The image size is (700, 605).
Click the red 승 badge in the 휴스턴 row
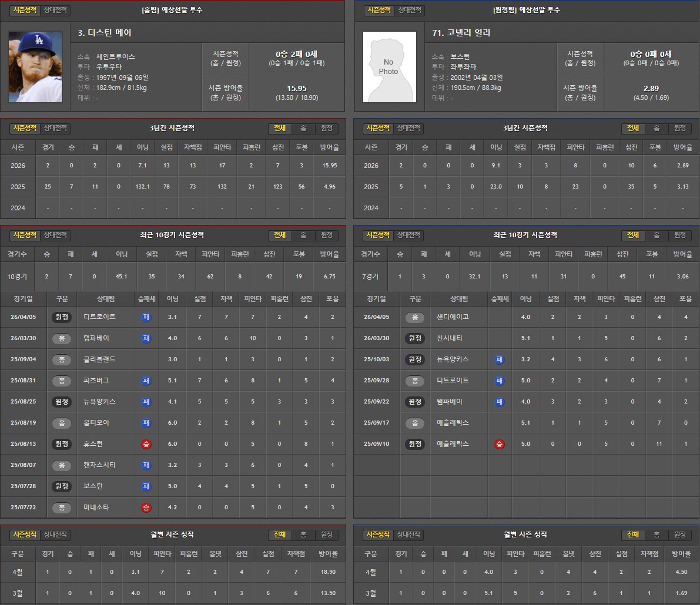click(146, 444)
